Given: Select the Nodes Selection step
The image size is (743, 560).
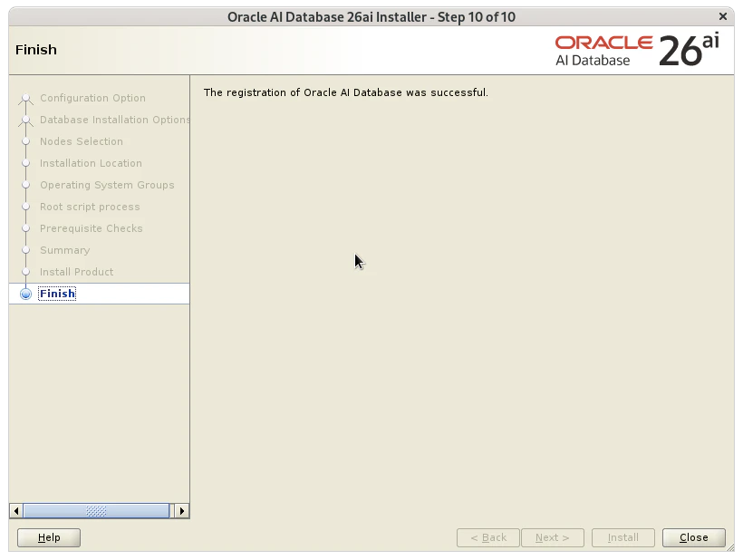Looking at the screenshot, I should pos(82,141).
